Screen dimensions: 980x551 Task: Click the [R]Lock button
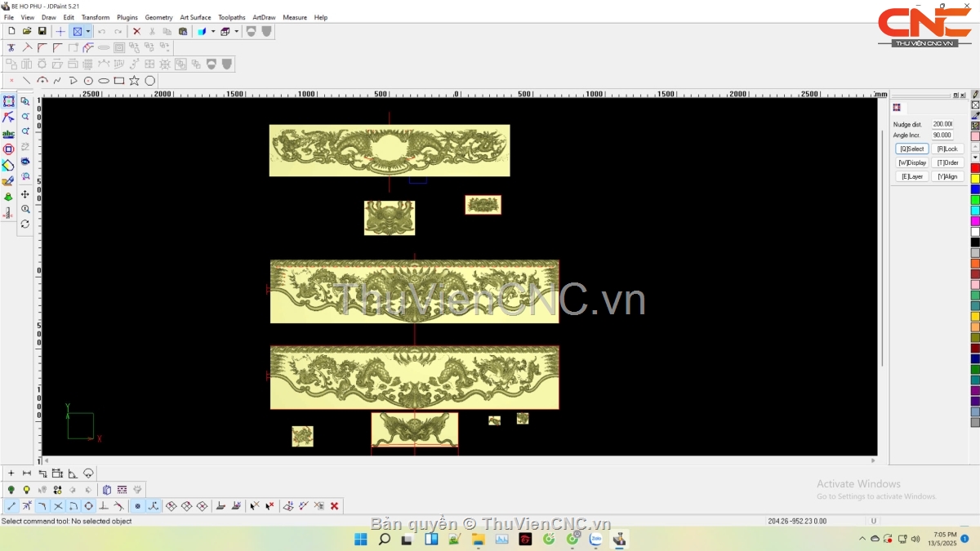click(947, 149)
